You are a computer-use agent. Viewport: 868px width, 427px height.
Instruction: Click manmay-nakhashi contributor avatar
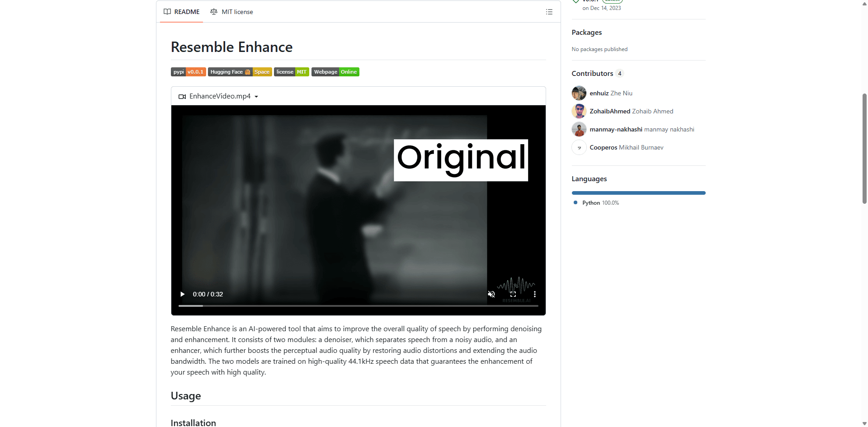click(579, 129)
